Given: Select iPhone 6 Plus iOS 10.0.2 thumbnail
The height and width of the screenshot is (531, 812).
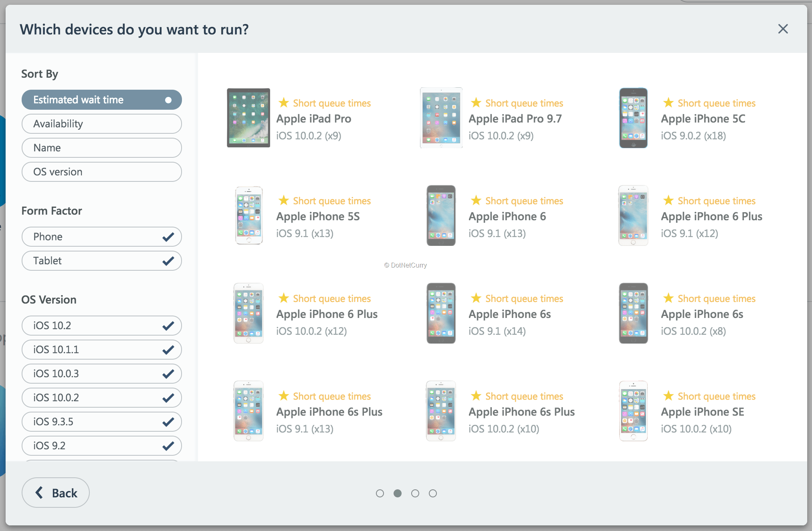Looking at the screenshot, I should click(x=248, y=313).
